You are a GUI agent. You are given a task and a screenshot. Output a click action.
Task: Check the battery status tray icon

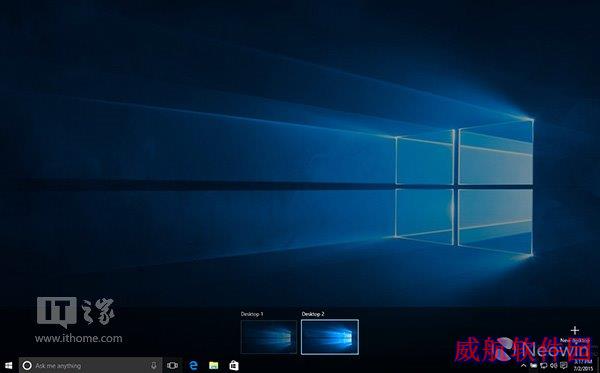(533, 366)
